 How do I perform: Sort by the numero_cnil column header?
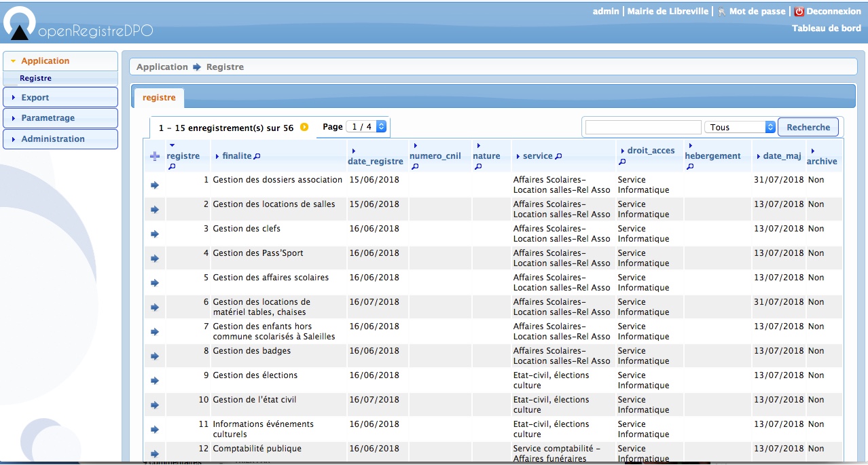tap(435, 155)
